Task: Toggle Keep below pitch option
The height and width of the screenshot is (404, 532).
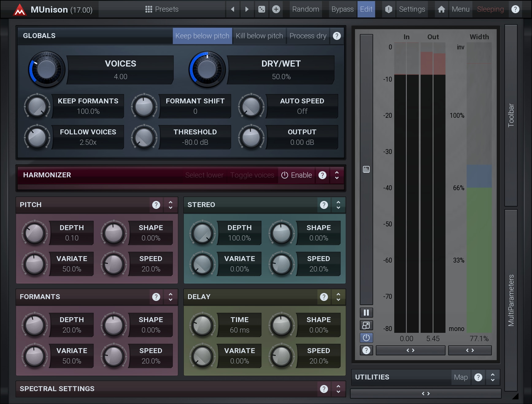Action: [202, 36]
